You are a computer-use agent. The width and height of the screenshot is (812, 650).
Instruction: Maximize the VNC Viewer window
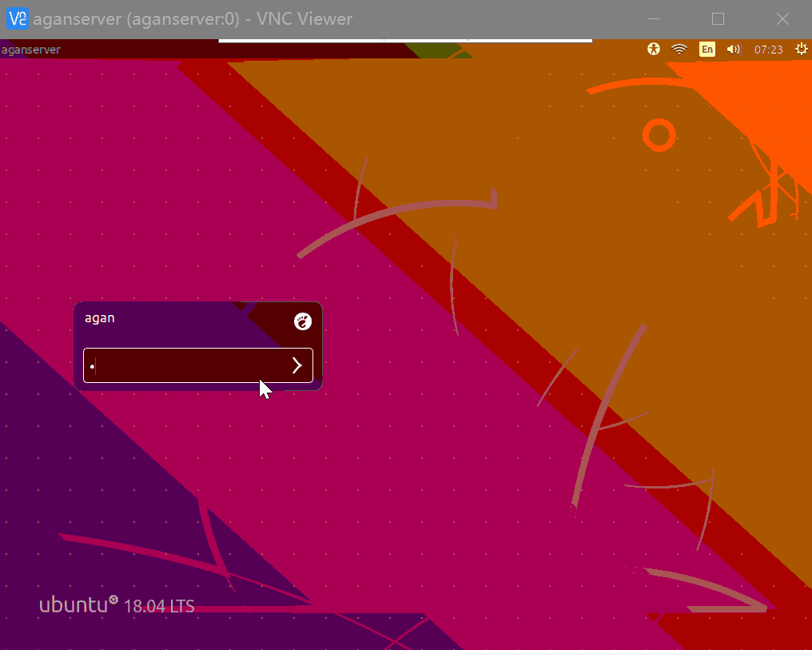click(718, 19)
